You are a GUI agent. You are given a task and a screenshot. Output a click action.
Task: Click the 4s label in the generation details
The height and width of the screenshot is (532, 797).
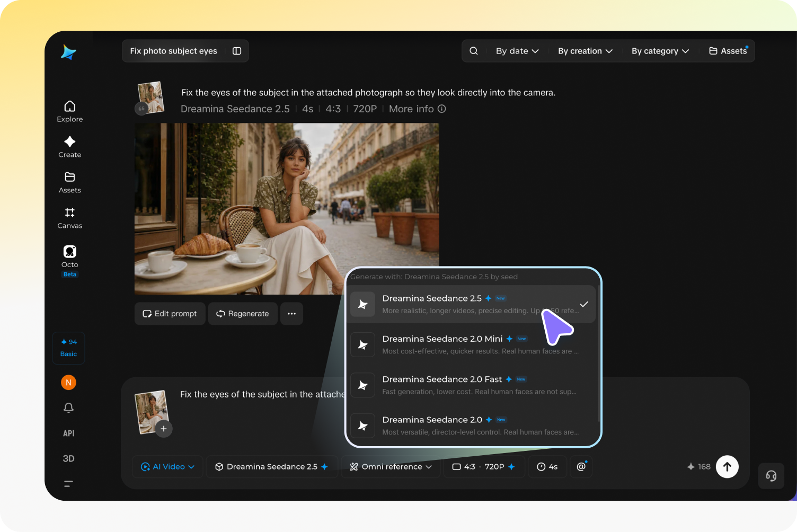307,109
